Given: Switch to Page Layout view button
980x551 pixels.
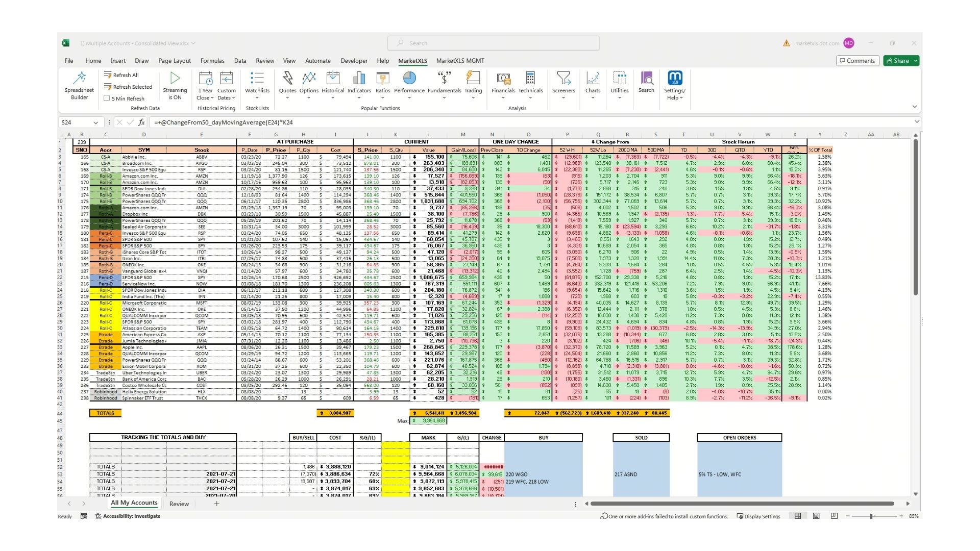Looking at the screenshot, I should (x=816, y=516).
